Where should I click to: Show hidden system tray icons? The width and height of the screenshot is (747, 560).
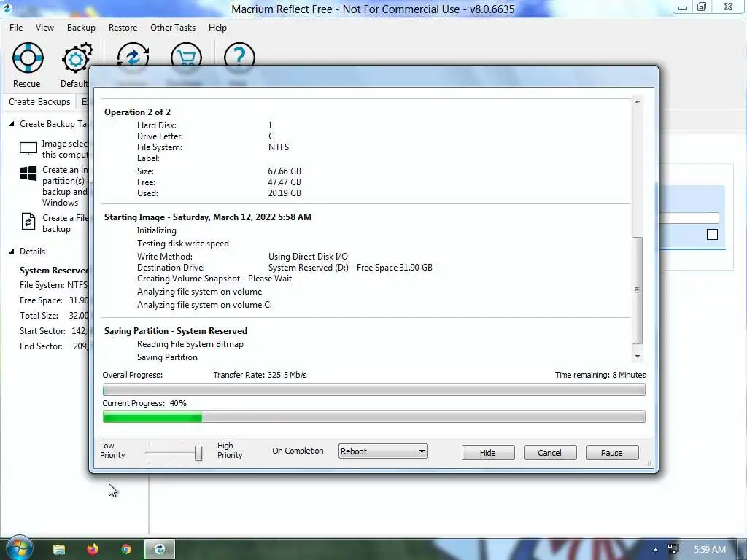click(656, 550)
